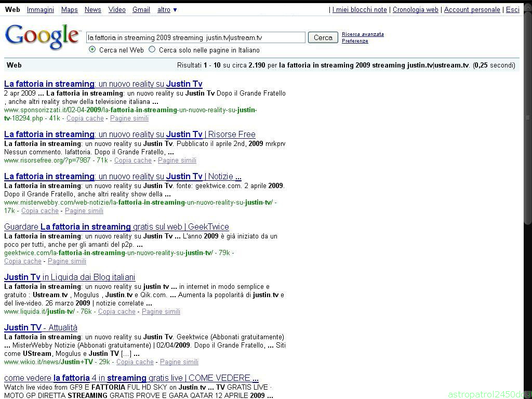Expand the altro dropdown menu
The image size is (532, 399).
pyautogui.click(x=167, y=10)
